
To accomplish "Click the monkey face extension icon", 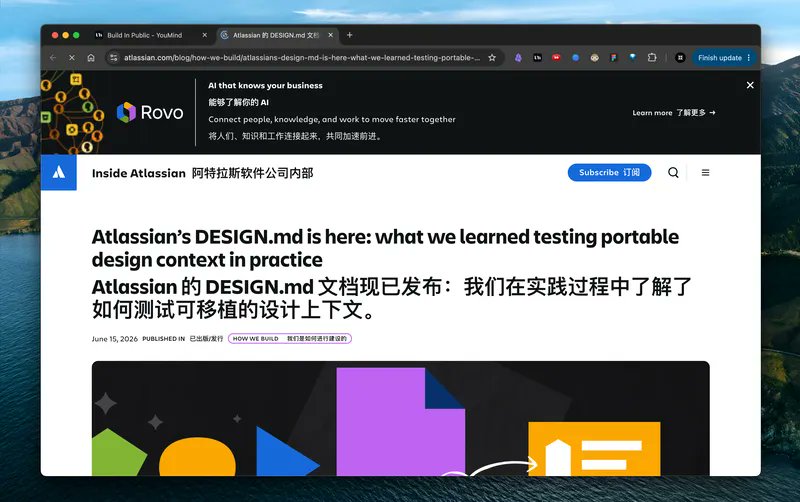I will [x=594, y=58].
